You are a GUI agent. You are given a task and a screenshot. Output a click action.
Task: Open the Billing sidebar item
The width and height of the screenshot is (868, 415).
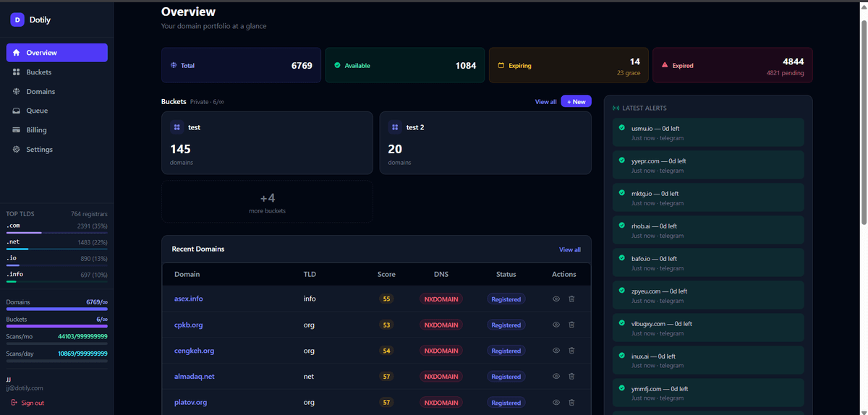tap(57, 130)
